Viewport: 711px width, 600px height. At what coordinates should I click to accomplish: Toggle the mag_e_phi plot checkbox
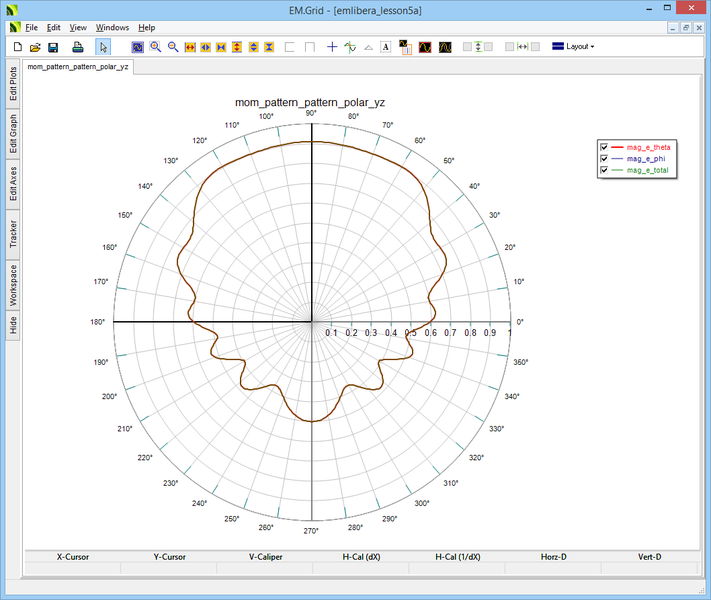[x=604, y=159]
